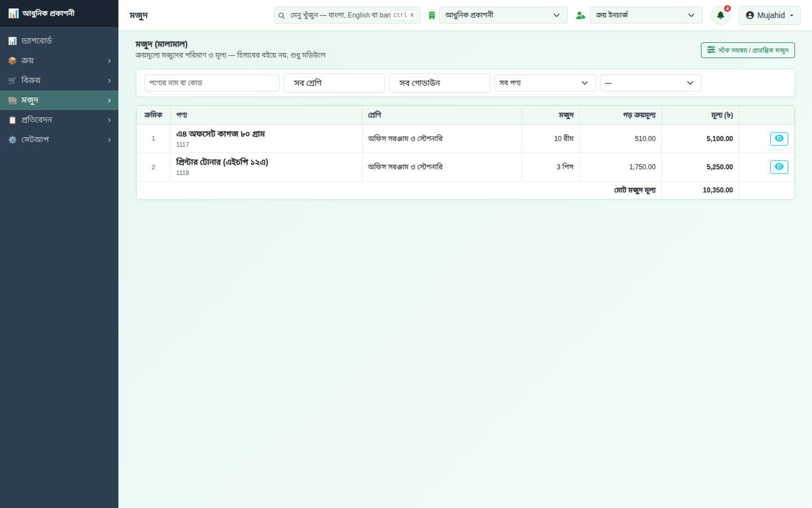Focus the top menu search box

click(x=347, y=15)
